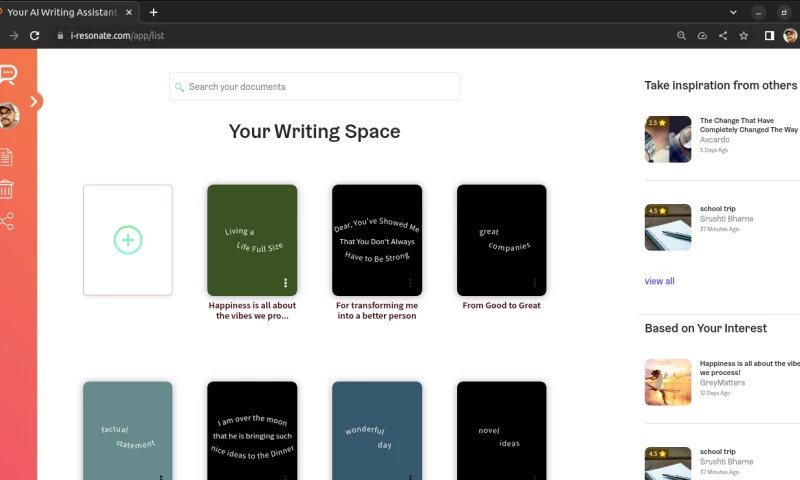Screen dimensions: 800x480
Task: Close the Your AI Writing Assistant tab
Action: (x=129, y=12)
